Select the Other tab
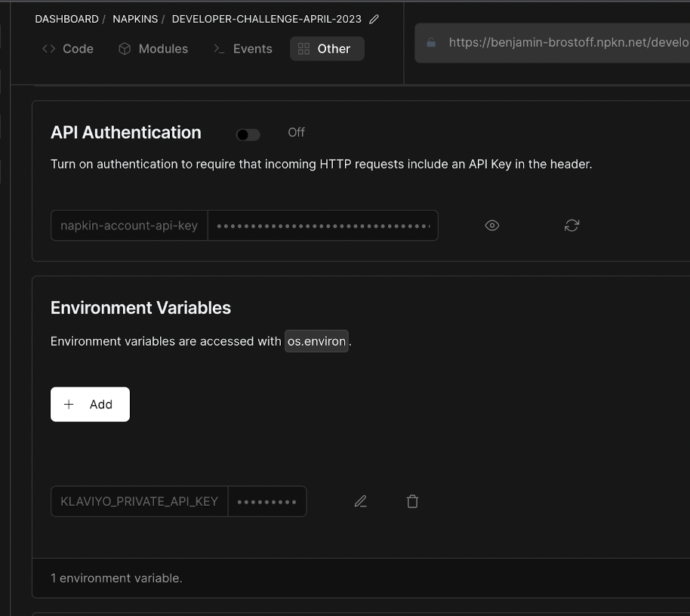This screenshot has height=616, width=690. pyautogui.click(x=327, y=49)
